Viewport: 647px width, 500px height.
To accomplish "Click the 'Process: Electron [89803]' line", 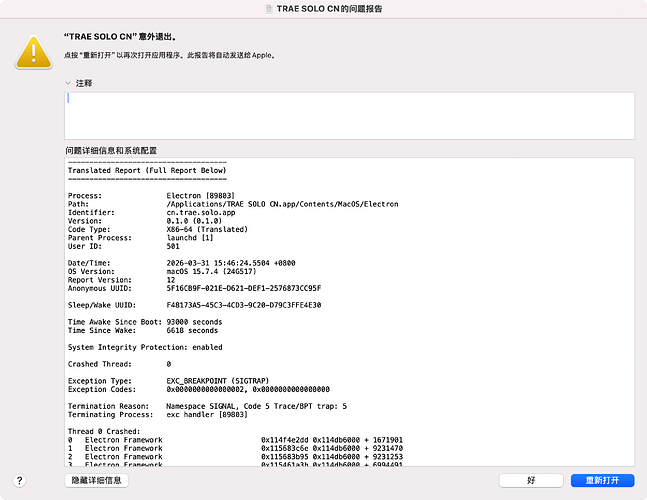I will [x=151, y=196].
